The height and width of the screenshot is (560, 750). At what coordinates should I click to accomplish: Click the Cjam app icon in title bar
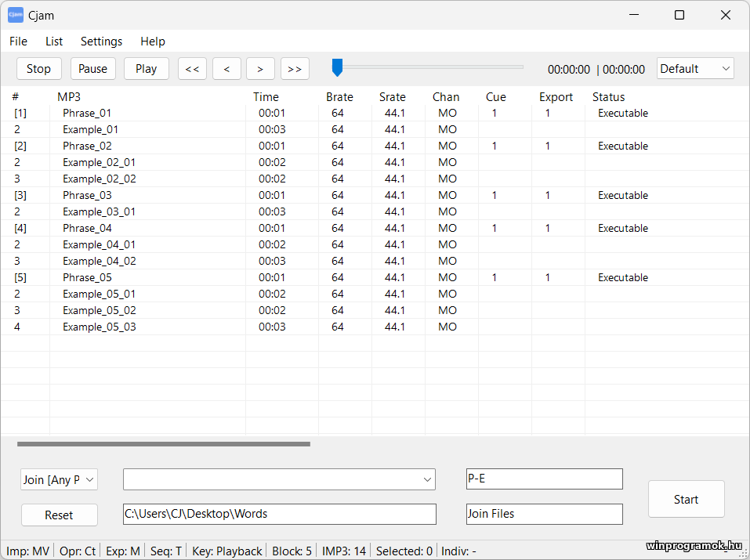pyautogui.click(x=16, y=15)
